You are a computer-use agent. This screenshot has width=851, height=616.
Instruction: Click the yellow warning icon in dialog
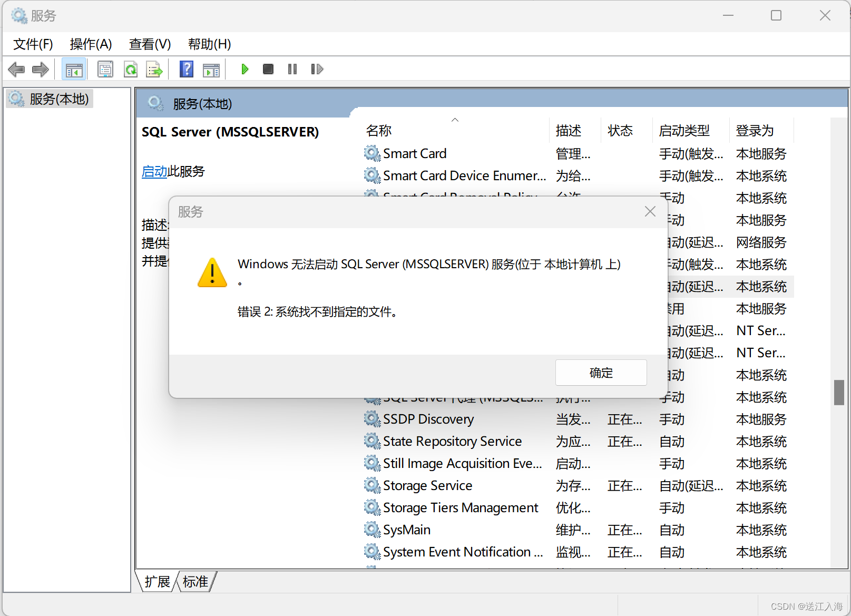point(212,272)
